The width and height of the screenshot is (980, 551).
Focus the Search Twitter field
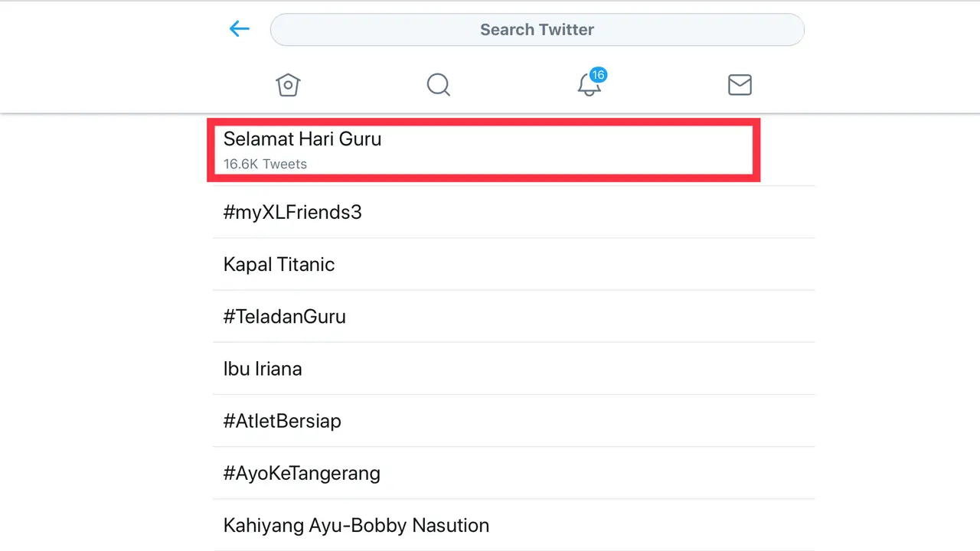coord(537,30)
